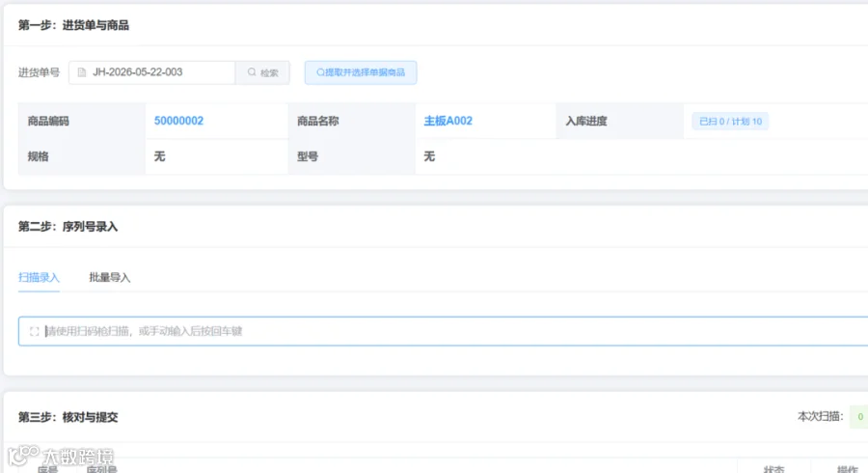868x473 pixels.
Task: Click the 本次扫描 count badge
Action: 859,416
